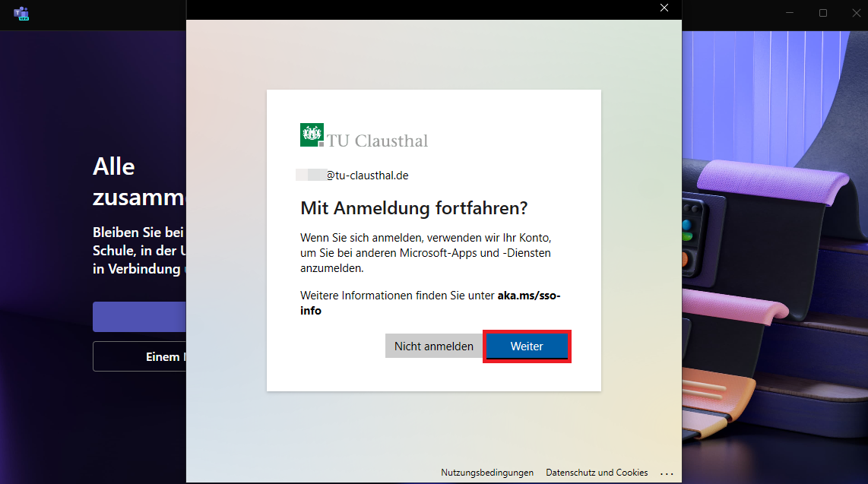Click the green TU Clausthal emblem

pos(312,134)
